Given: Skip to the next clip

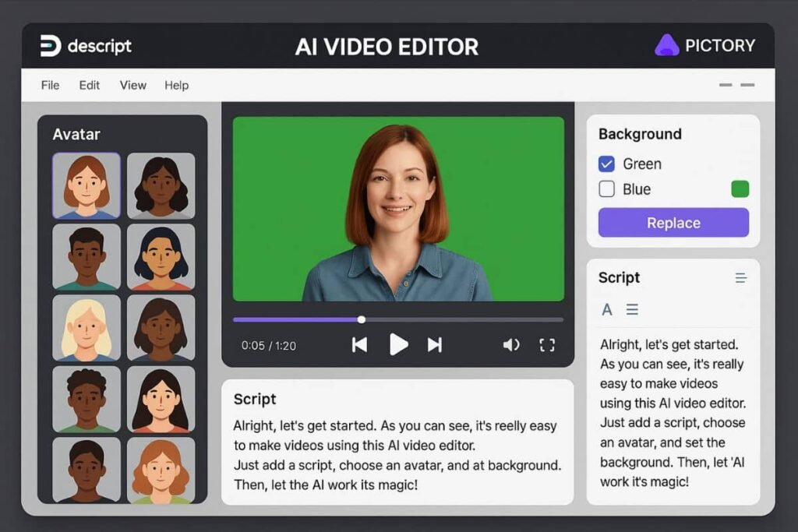Looking at the screenshot, I should (435, 345).
